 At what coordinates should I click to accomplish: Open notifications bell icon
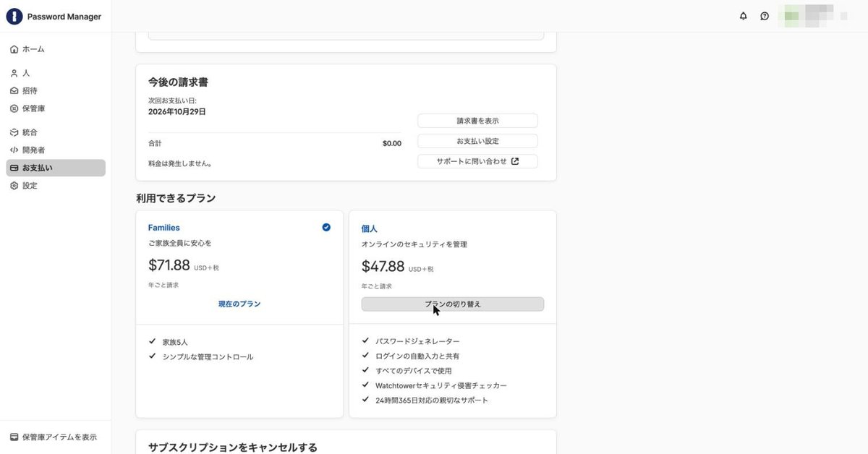tap(743, 16)
